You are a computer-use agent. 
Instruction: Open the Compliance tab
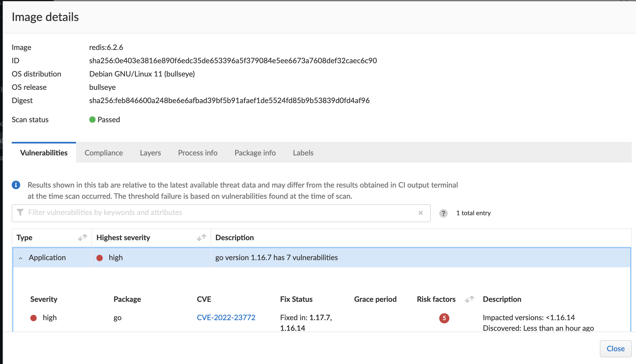104,153
